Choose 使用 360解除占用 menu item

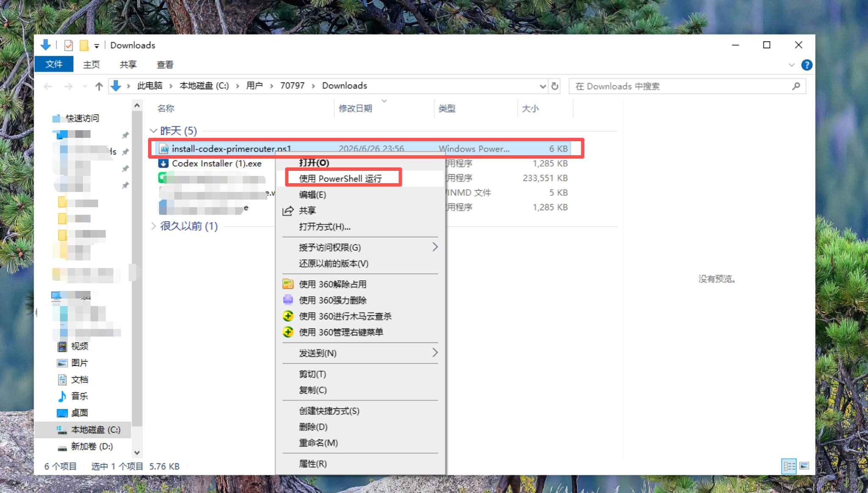click(360, 284)
